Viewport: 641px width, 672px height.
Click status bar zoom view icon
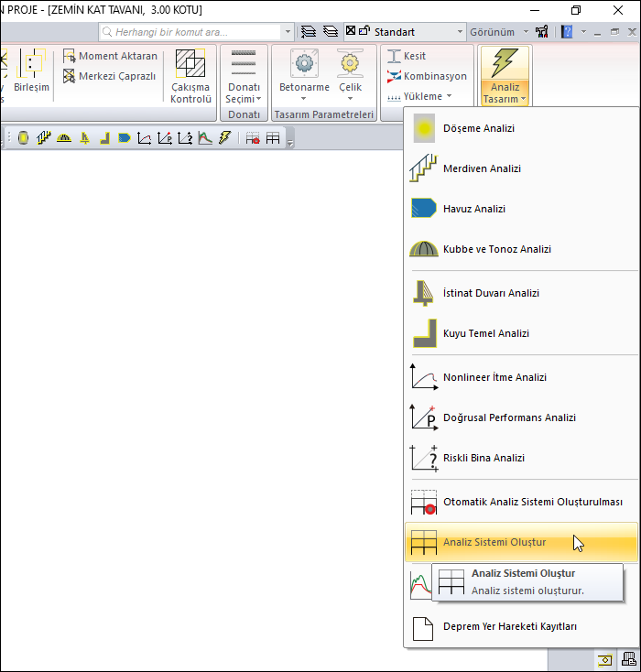pyautogui.click(x=605, y=660)
